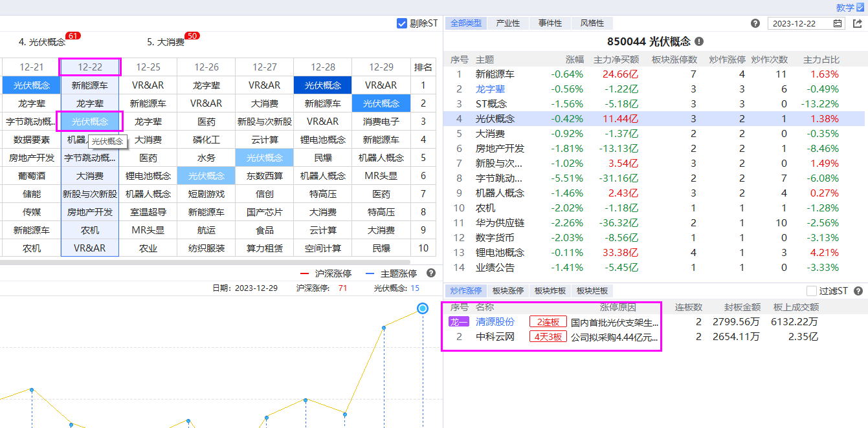Click the 传媒 cell in the grid
This screenshot has width=868, height=428.
point(32,212)
